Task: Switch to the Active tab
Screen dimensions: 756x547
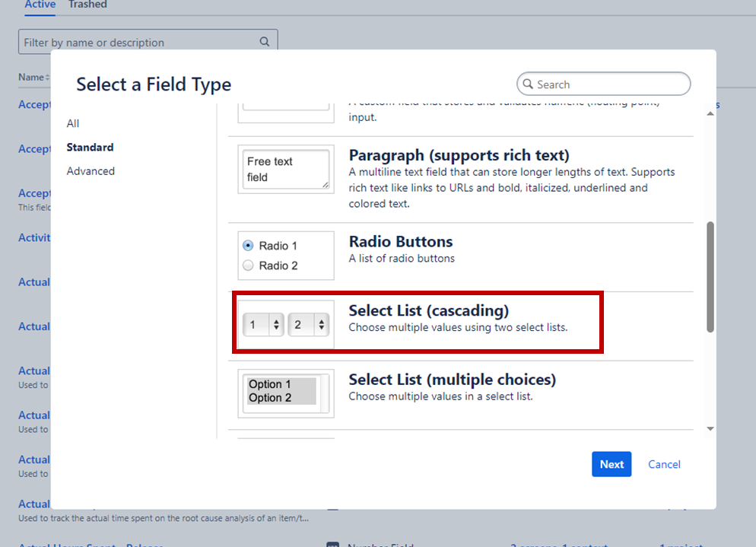Action: point(40,5)
